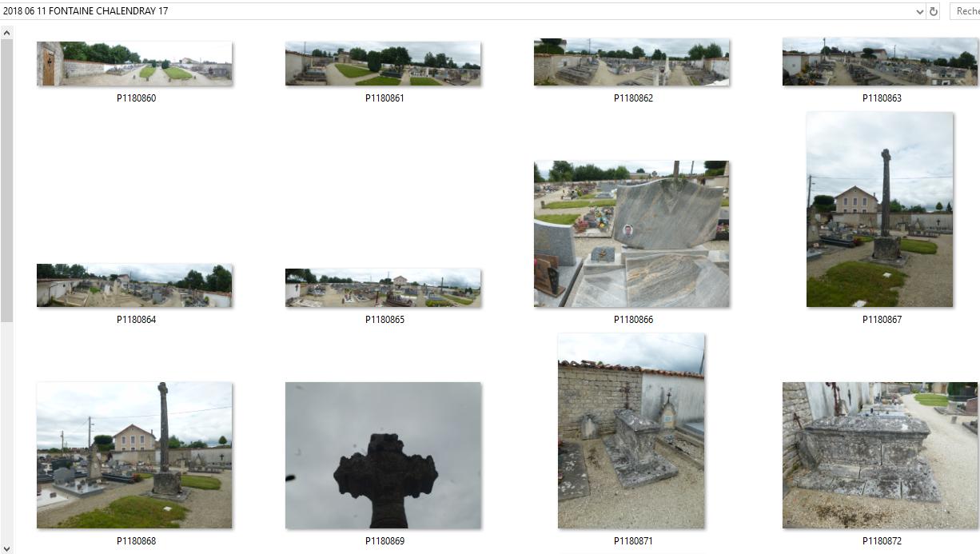Select tall cross portrait photo P1180867

879,209
